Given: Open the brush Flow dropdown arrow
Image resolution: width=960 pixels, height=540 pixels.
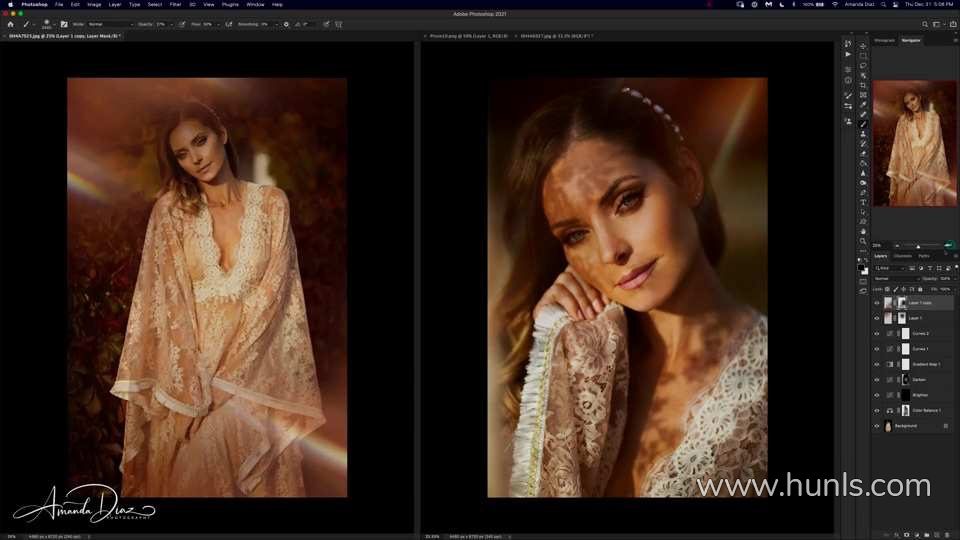Looking at the screenshot, I should tap(218, 24).
